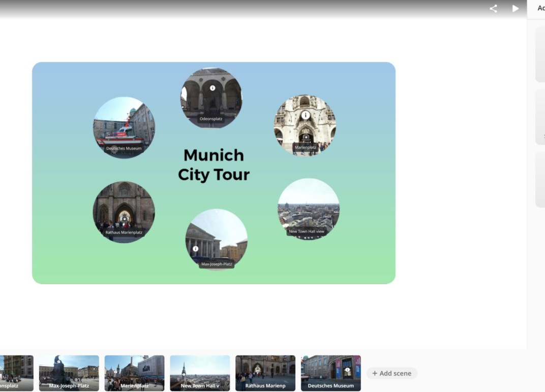Viewport: 545px width, 392px height.
Task: Click the Odeonsplatz label tag
Action: click(x=211, y=119)
